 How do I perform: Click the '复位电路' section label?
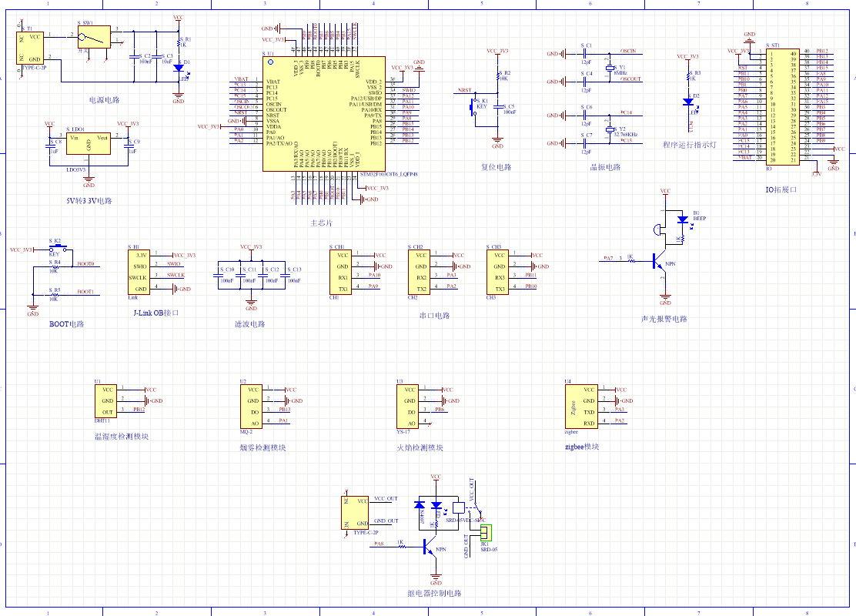pos(496,167)
